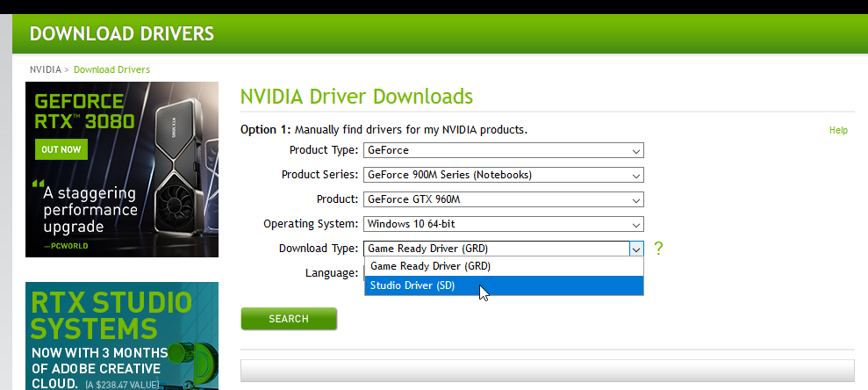Click the OUT NOW button in RTX 3080 ad
This screenshot has width=868, height=390.
(x=61, y=149)
